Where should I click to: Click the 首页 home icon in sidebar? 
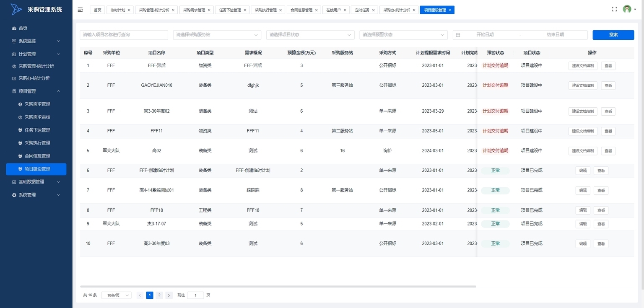pos(14,28)
